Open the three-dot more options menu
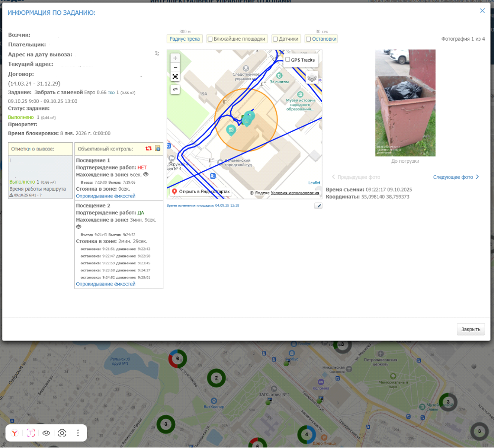Viewport: 494px width, 448px height. 78,433
